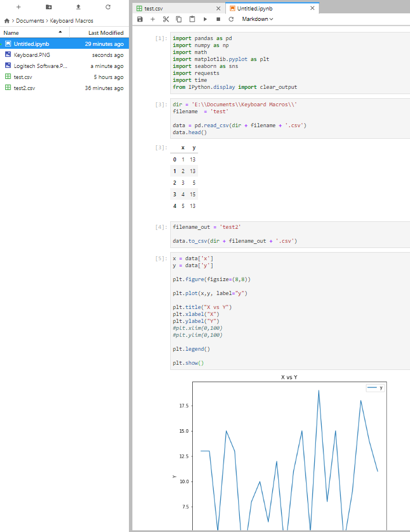Click the [5]: cell prompt
Viewport: 410px width, 532px height.
161,258
